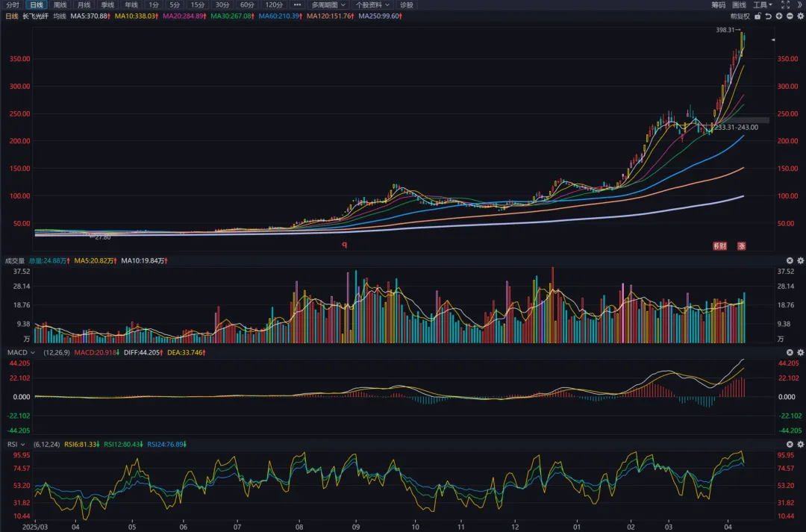
Task: Close the 成交量 volume panel
Action: point(790,260)
